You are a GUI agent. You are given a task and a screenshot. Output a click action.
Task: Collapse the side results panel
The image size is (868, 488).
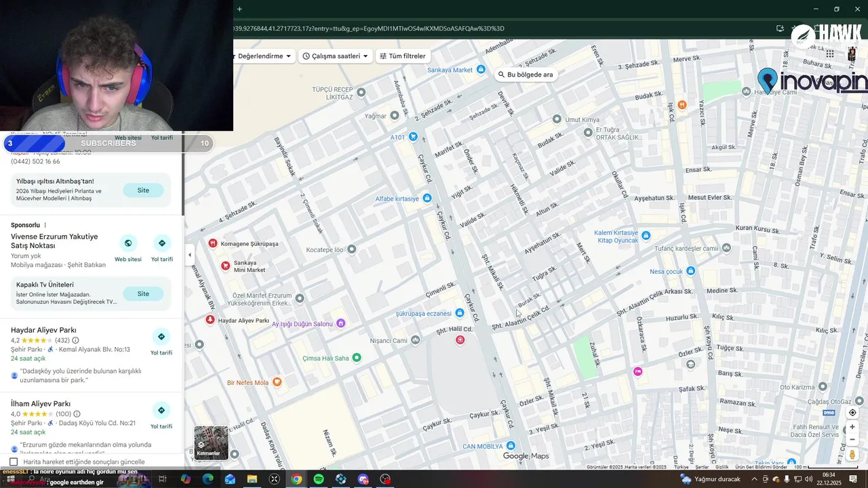[189, 255]
